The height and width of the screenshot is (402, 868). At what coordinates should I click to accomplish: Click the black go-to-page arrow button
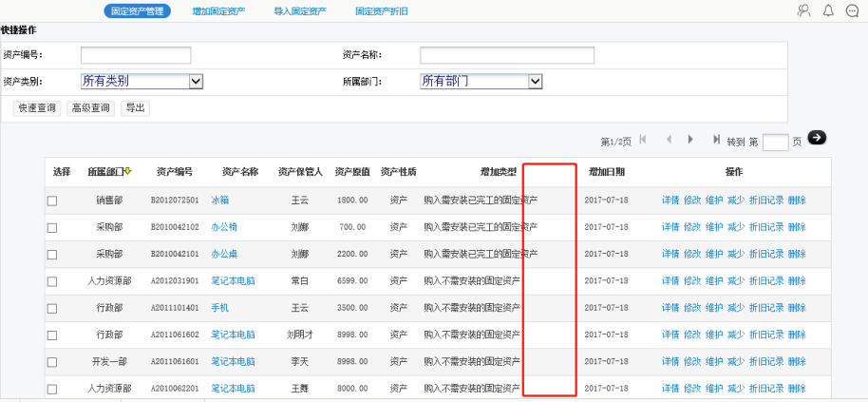pyautogui.click(x=817, y=138)
